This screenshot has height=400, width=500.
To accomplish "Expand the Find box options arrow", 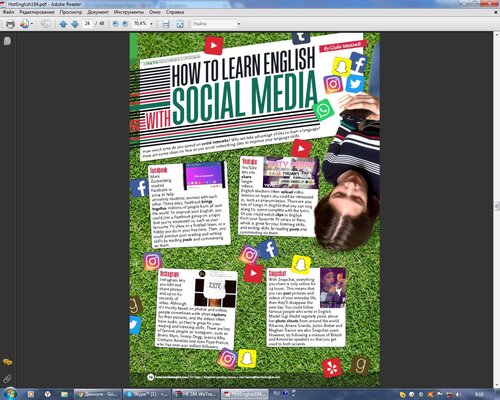I will tap(239, 24).
